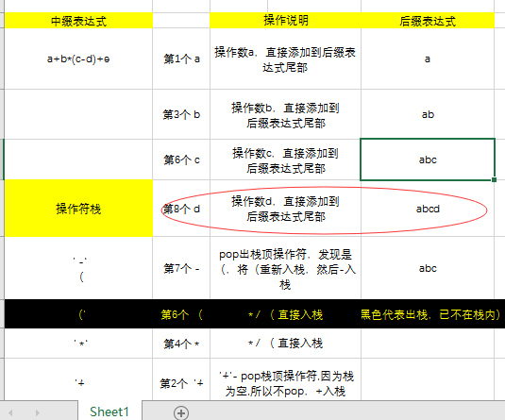505x420 pixels.
Task: Select the 'abc' cell in the '第7个 -' row
Action: click(428, 268)
